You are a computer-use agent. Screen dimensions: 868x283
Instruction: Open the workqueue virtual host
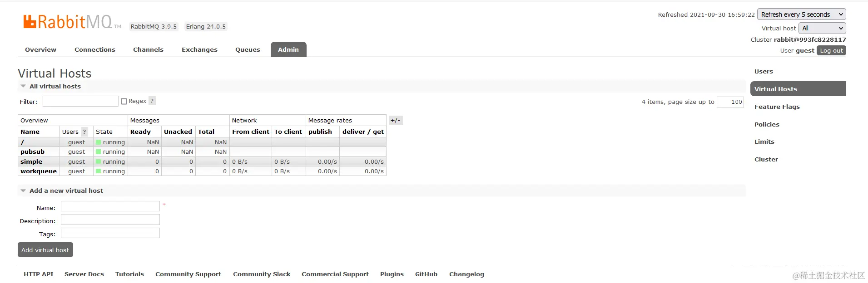point(39,171)
